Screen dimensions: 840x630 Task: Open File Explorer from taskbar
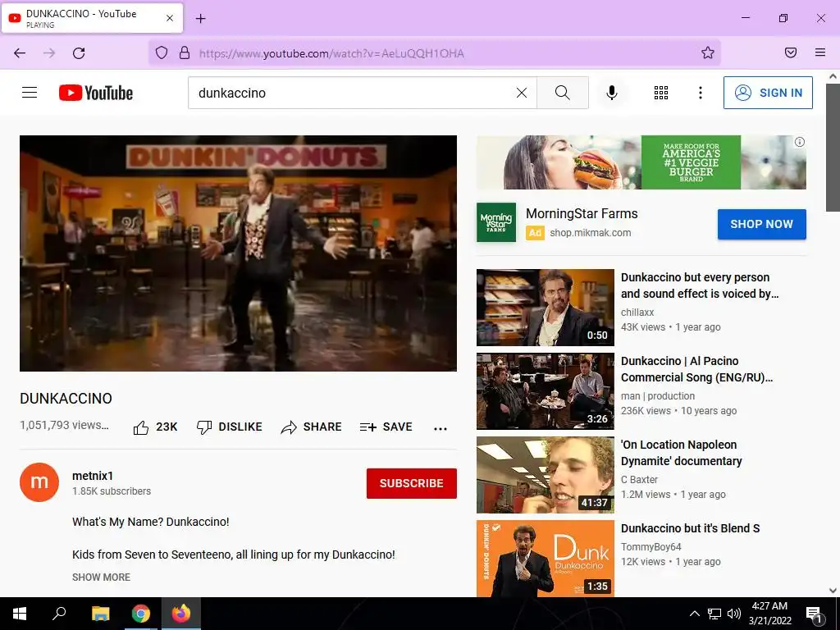[x=100, y=614]
